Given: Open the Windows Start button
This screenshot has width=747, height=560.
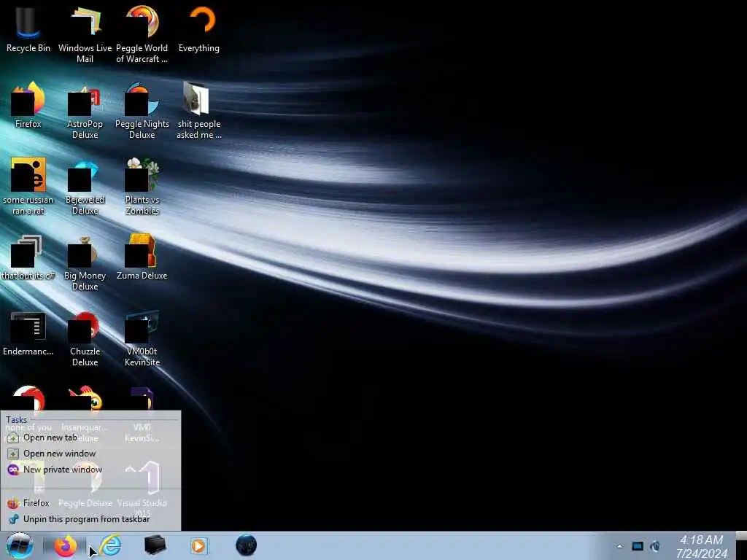Looking at the screenshot, I should 19,545.
